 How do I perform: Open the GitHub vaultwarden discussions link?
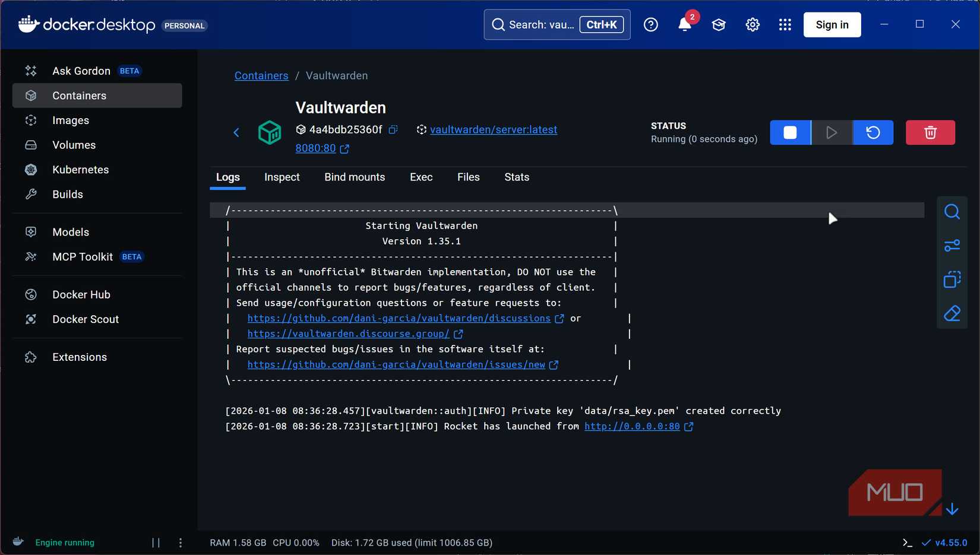point(399,318)
